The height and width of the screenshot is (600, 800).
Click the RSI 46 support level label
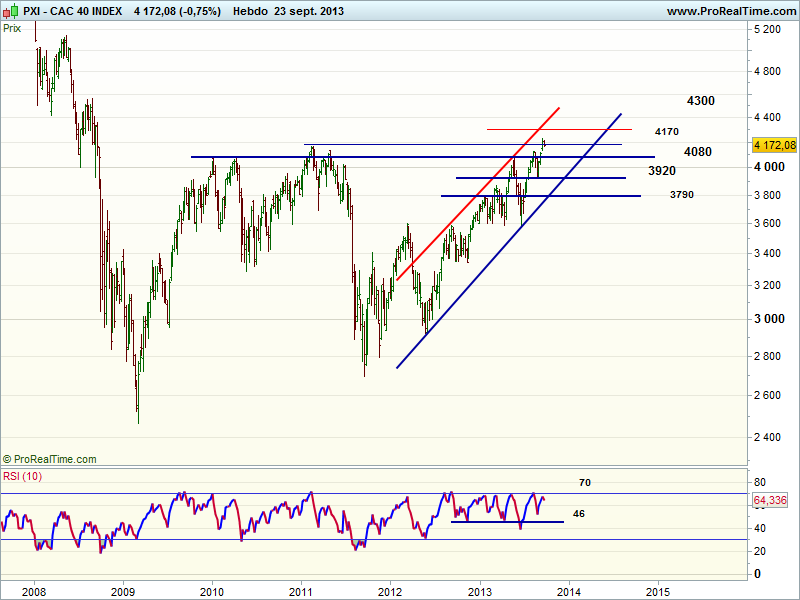[578, 514]
